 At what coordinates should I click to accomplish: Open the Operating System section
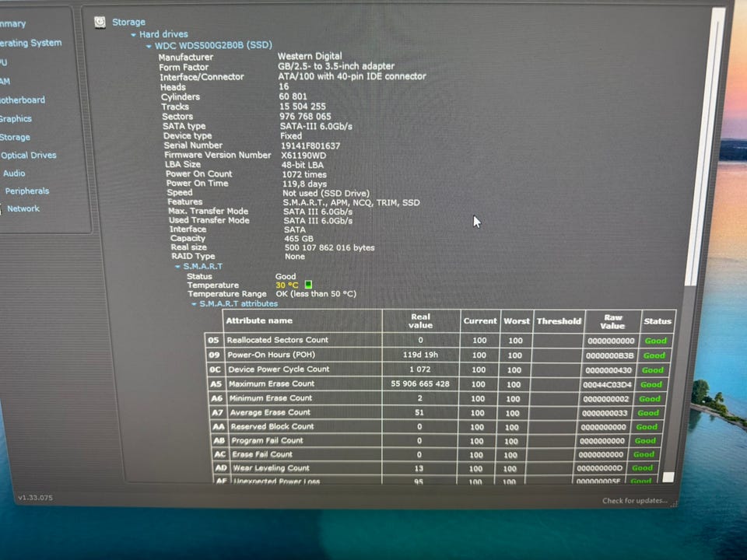[x=30, y=43]
